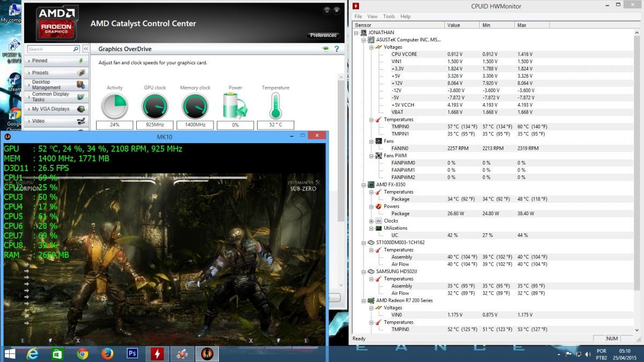
Task: Collapse the SAMSUNG HD502IJ node
Action: click(x=364, y=271)
